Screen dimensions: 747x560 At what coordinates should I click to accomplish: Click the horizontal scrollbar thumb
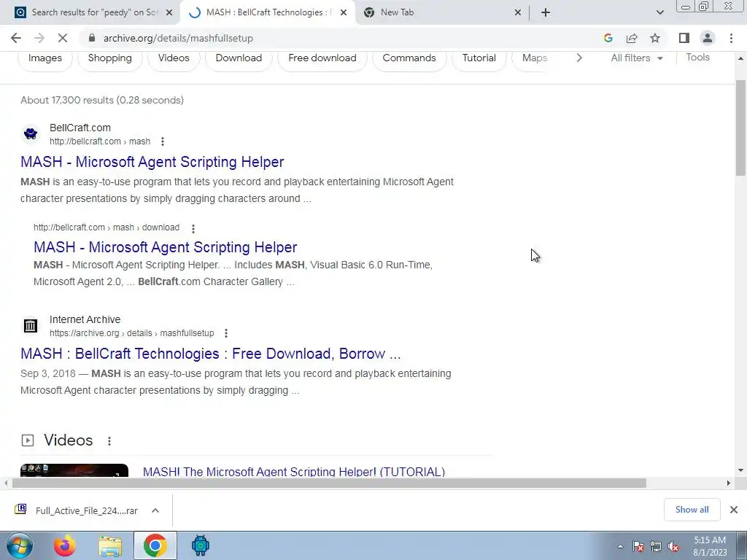click(329, 483)
